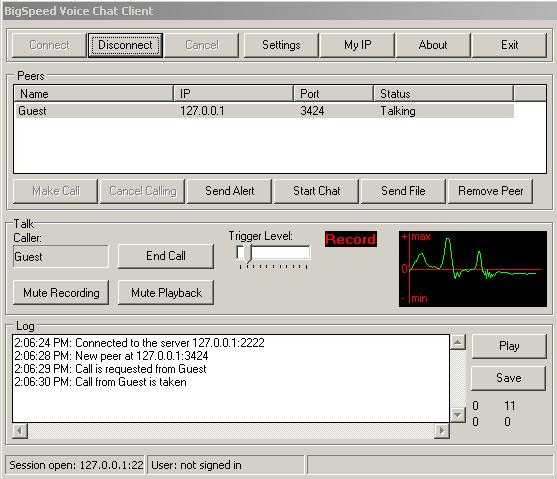Exit the voice chat client
Screen dimensions: 557x479
click(x=509, y=45)
